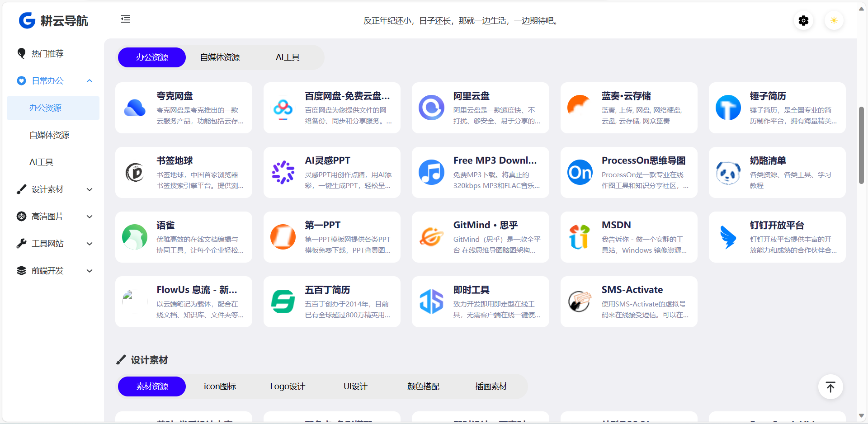
Task: Open the 夸克网盘 title link
Action: 175,96
